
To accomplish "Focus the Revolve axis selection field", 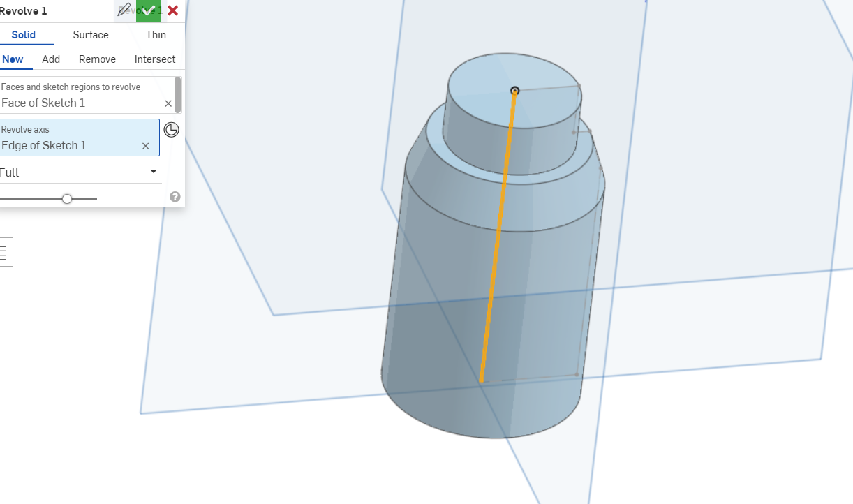I will (79, 138).
